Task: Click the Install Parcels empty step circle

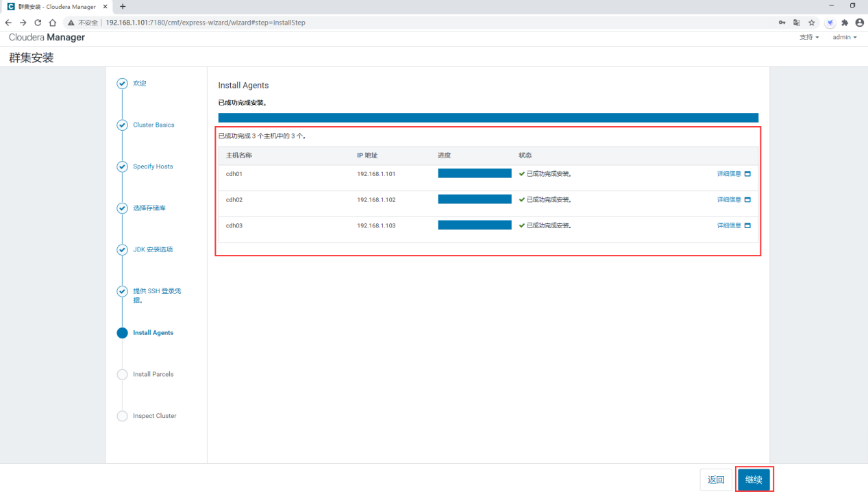Action: click(122, 374)
